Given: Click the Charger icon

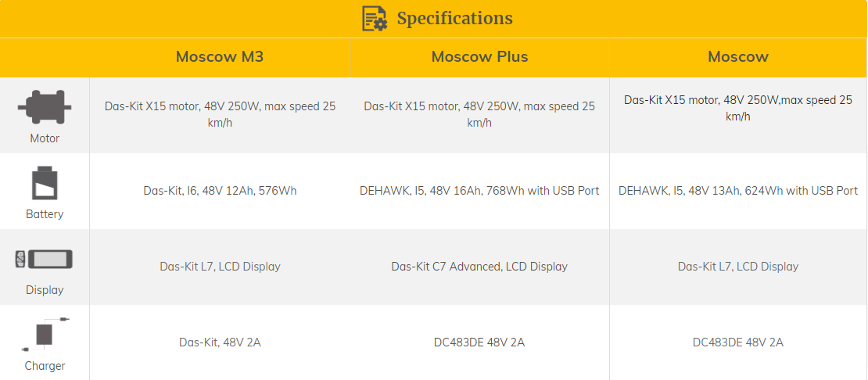Looking at the screenshot, I should pyautogui.click(x=45, y=334).
